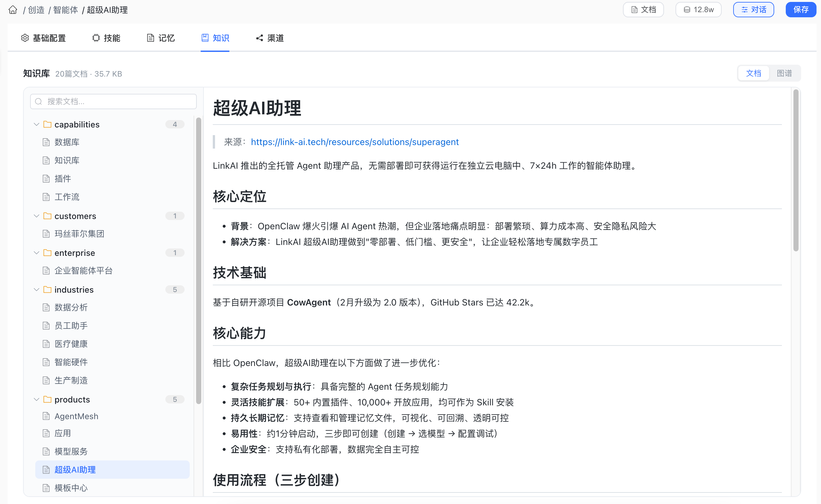Open the 玛丝菲尔集团 document

[79, 234]
